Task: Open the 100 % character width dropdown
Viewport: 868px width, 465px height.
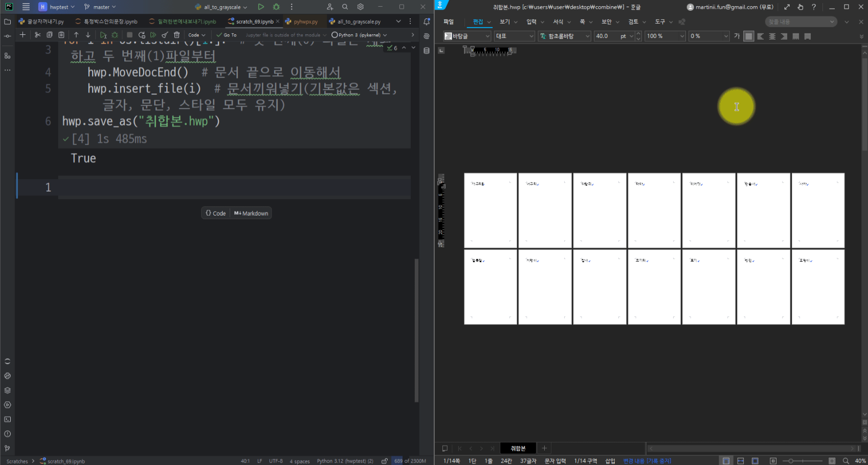Action: click(x=665, y=36)
